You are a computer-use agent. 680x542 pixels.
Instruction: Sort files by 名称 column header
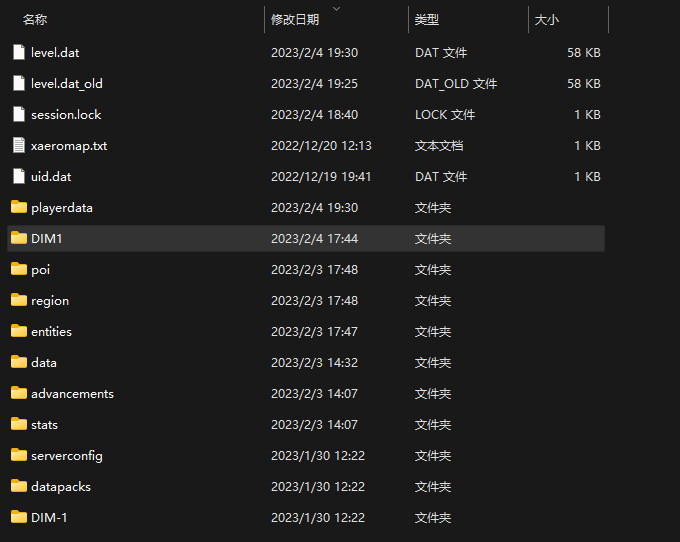(x=35, y=20)
